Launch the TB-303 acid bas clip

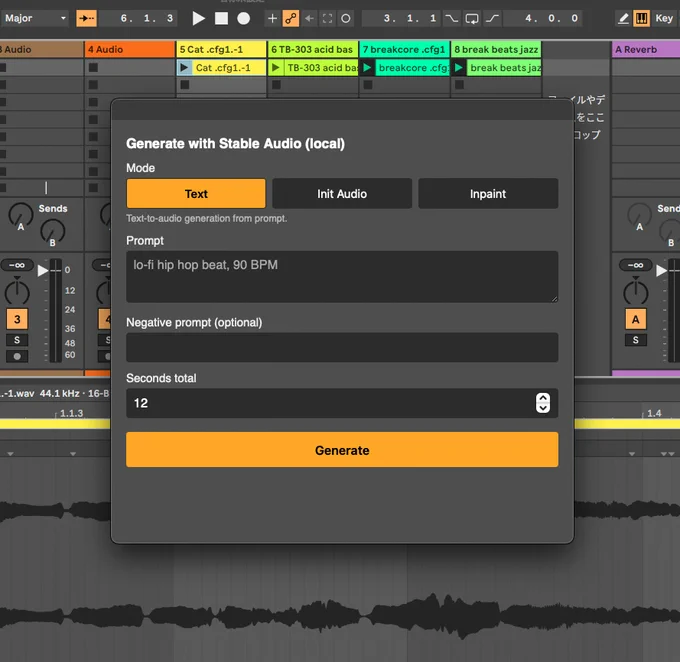[276, 68]
